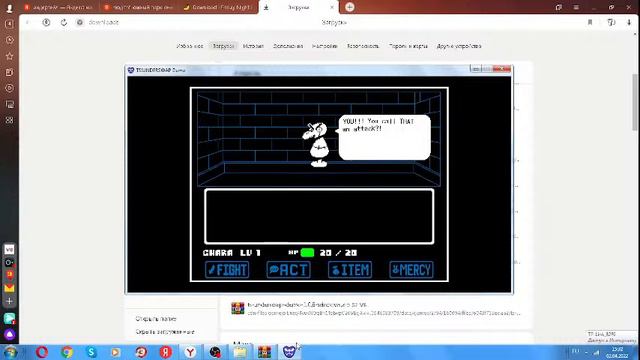Open the game's purple mask taskbar icon
Image resolution: width=640 pixels, height=360 pixels.
[x=289, y=352]
